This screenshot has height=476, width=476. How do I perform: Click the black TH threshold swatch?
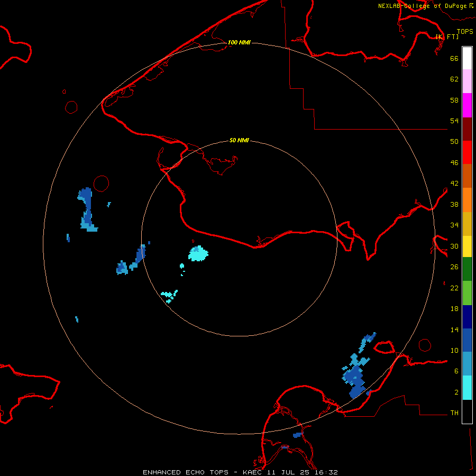click(x=467, y=411)
